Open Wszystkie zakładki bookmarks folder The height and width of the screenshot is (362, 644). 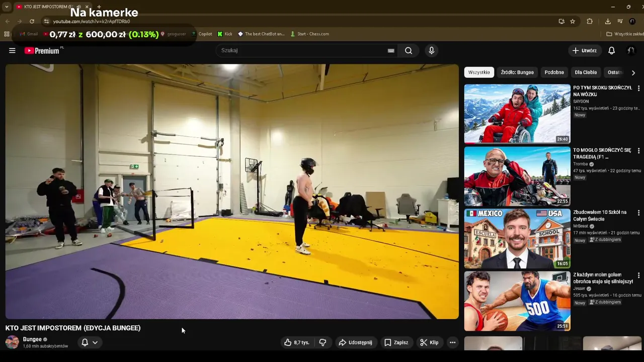click(625, 34)
